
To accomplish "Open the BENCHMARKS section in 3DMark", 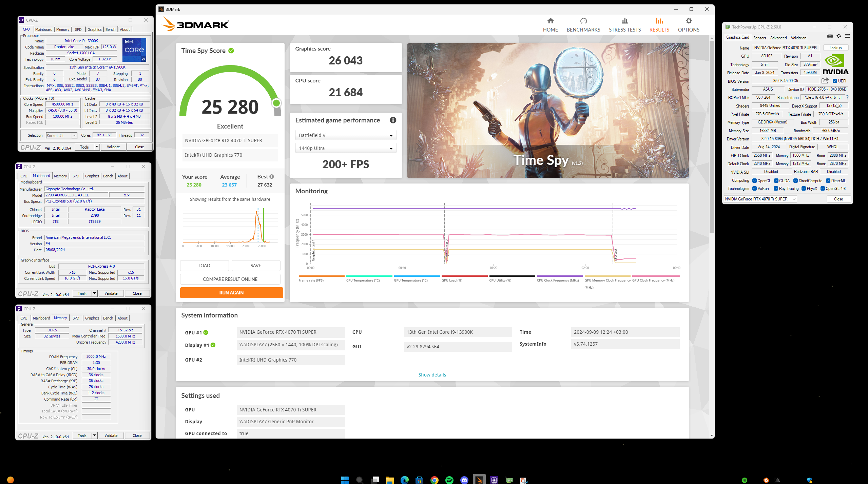I will 583,25.
